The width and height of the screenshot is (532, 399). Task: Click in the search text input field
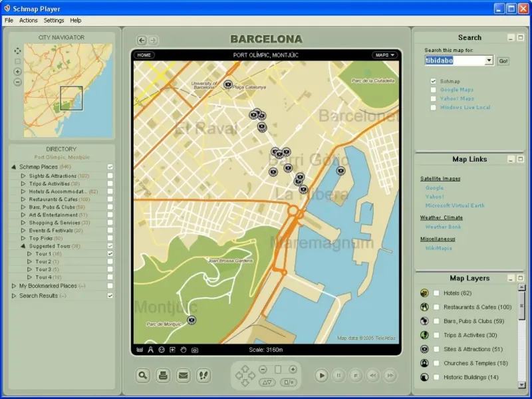455,61
